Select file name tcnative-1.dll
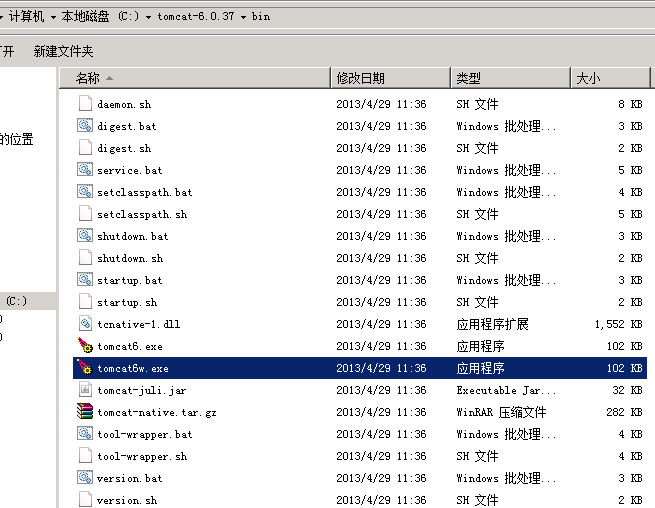 (139, 324)
